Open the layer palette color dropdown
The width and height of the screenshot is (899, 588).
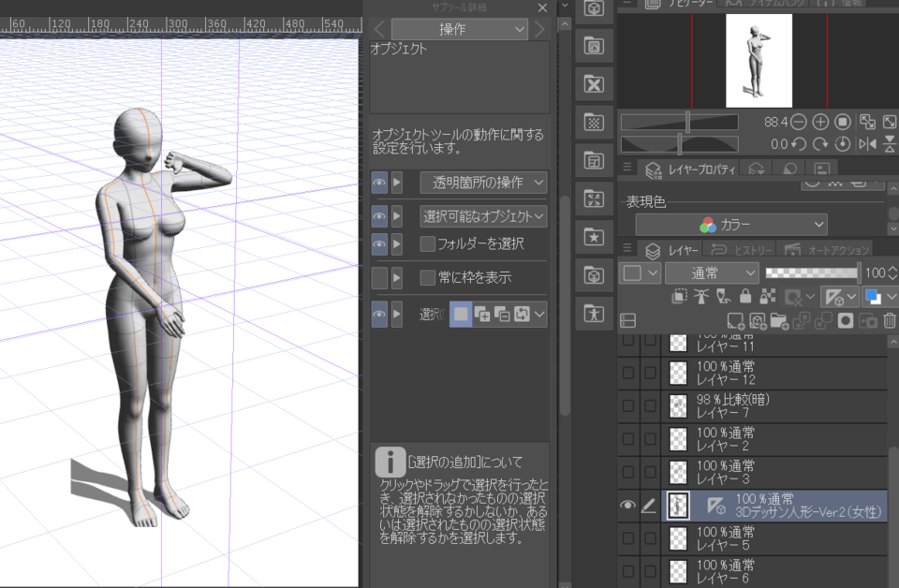point(640,272)
